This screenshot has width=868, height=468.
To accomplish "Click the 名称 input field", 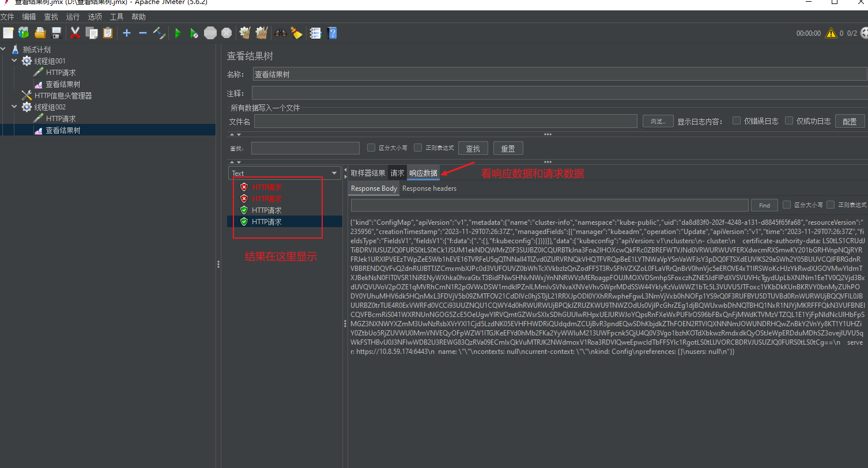I will coord(560,74).
